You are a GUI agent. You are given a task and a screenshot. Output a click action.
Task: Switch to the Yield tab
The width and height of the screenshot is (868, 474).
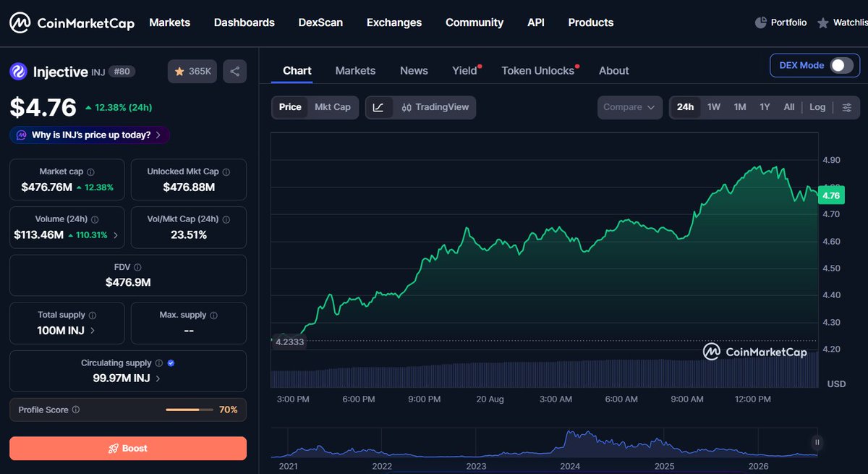pyautogui.click(x=465, y=70)
